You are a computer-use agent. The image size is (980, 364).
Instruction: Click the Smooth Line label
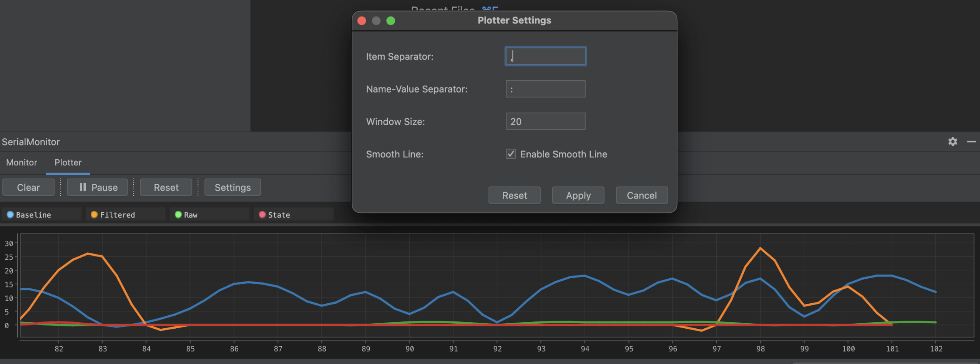tap(395, 154)
